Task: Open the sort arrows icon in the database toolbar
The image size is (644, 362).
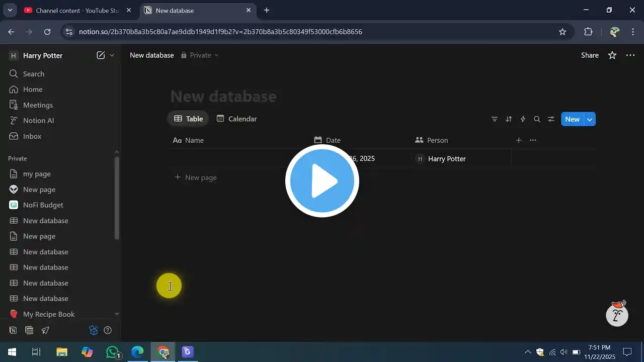Action: click(509, 119)
